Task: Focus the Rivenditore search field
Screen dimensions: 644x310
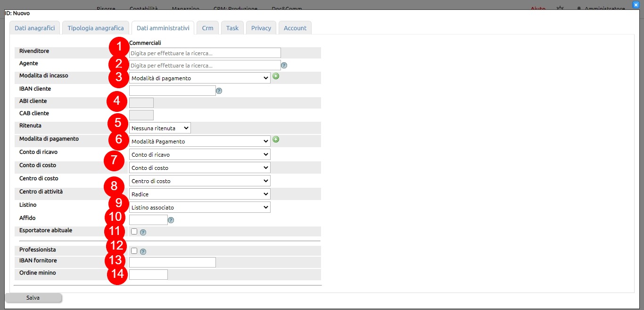Action: click(x=205, y=53)
